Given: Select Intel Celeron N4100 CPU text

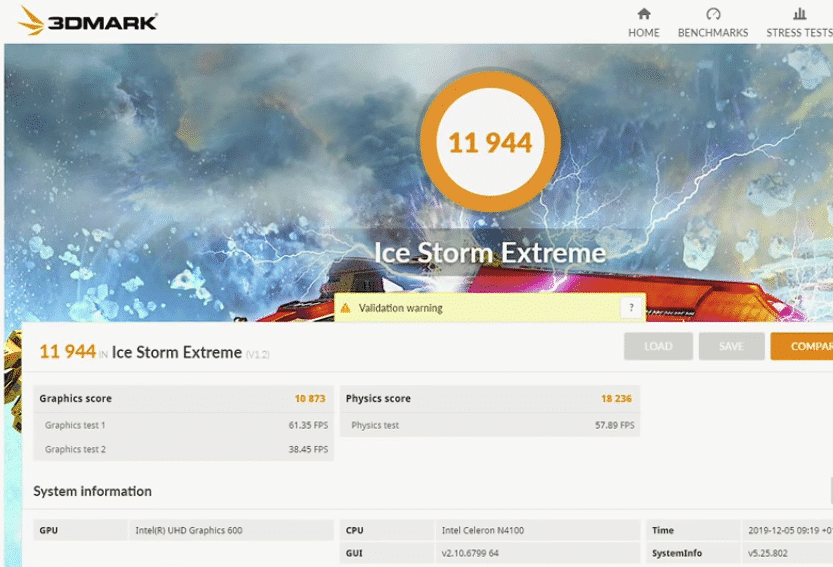Looking at the screenshot, I should tap(482, 530).
